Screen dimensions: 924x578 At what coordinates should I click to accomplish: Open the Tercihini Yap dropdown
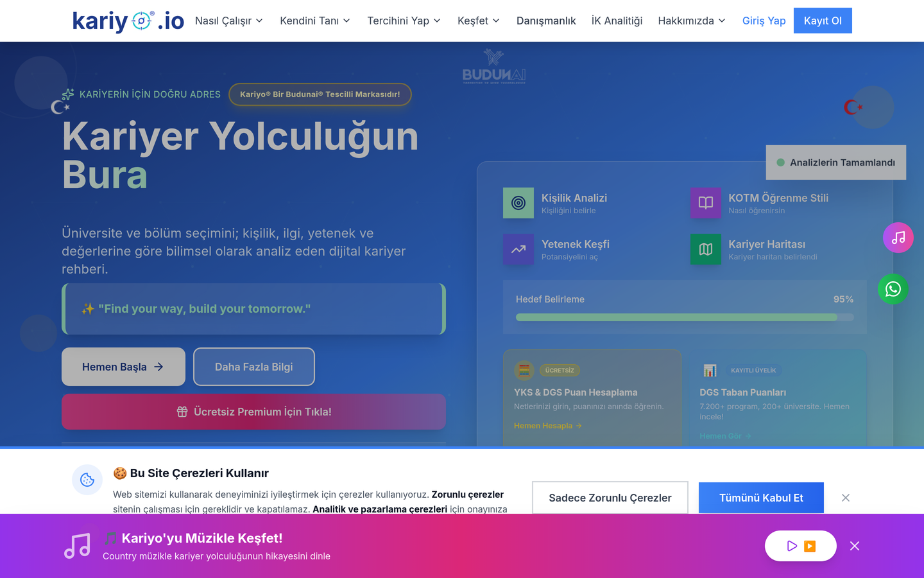(404, 21)
